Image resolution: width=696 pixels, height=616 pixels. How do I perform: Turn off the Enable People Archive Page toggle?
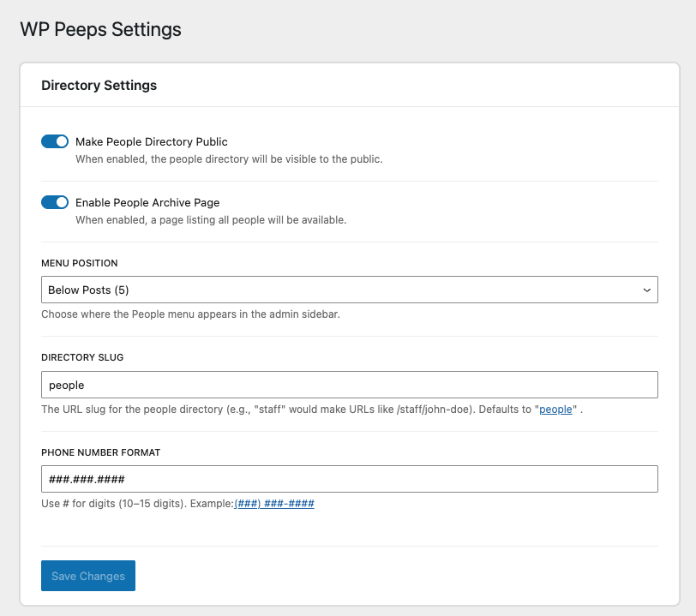(x=55, y=202)
